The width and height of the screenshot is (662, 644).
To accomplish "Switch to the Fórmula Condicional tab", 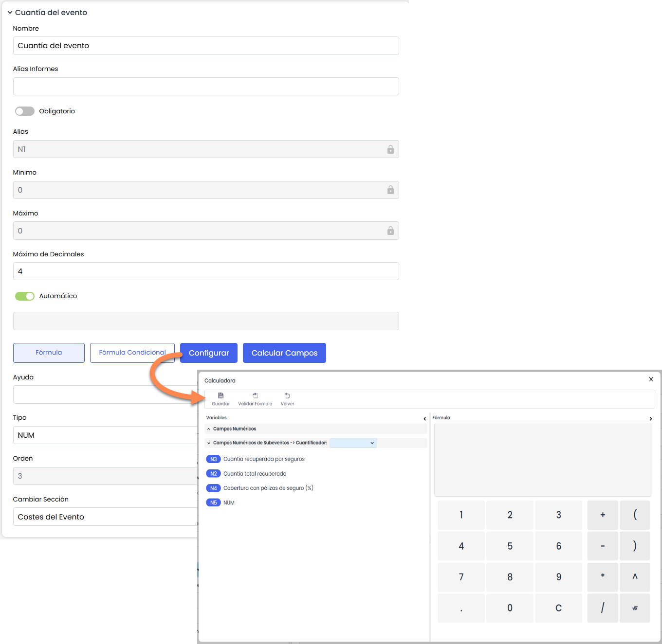I will [132, 353].
